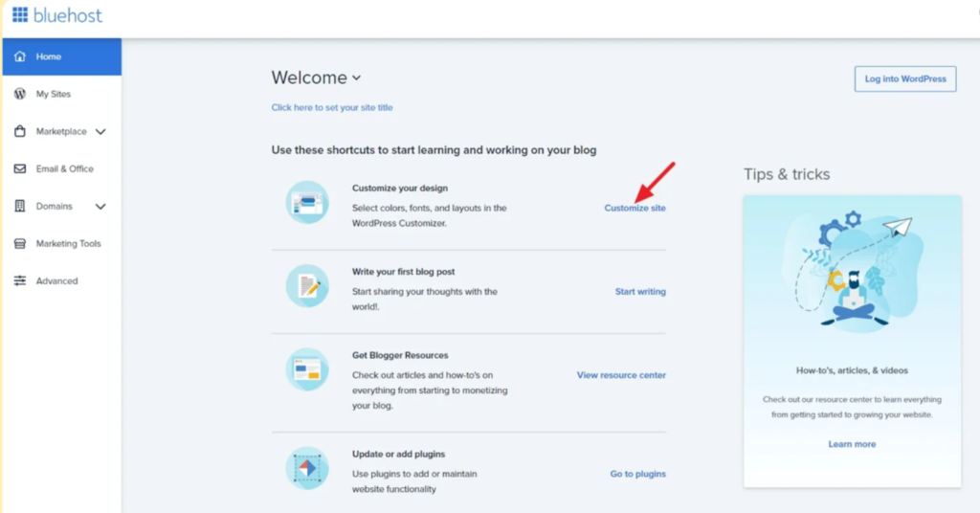Click the Start writing link
Viewport: 980px width, 513px height.
tap(640, 292)
